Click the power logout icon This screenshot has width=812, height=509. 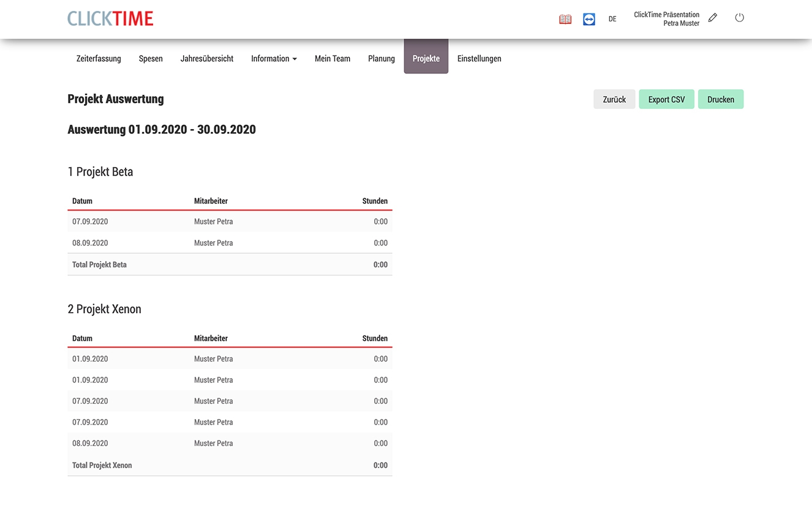[x=739, y=18]
